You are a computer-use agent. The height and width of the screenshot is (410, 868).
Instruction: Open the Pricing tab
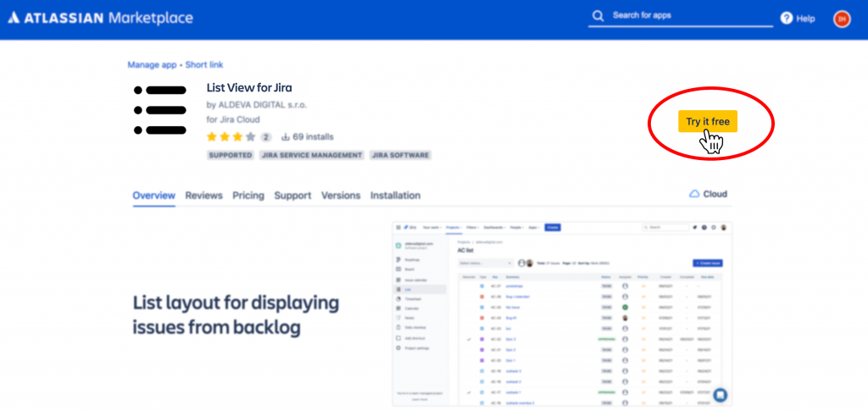click(248, 196)
